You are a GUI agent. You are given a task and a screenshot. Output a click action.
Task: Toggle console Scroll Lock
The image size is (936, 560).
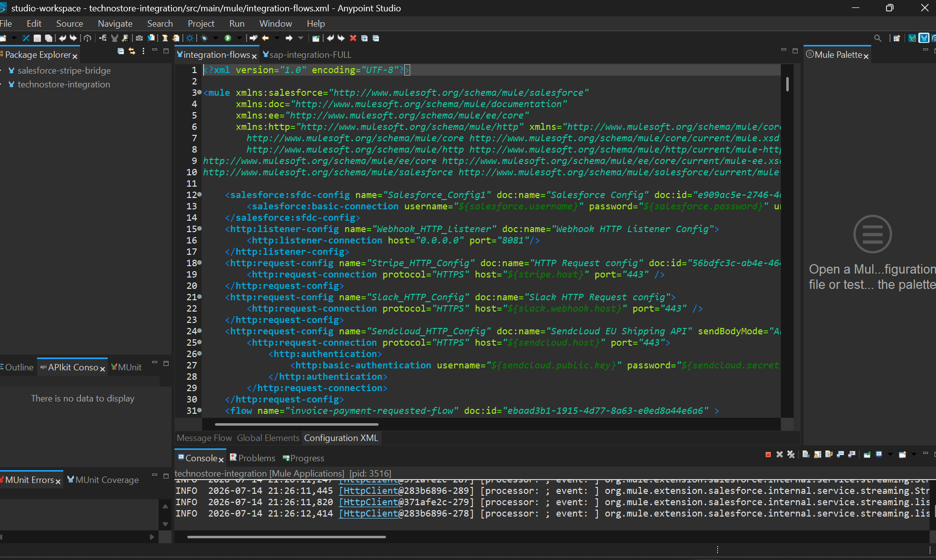(x=817, y=454)
